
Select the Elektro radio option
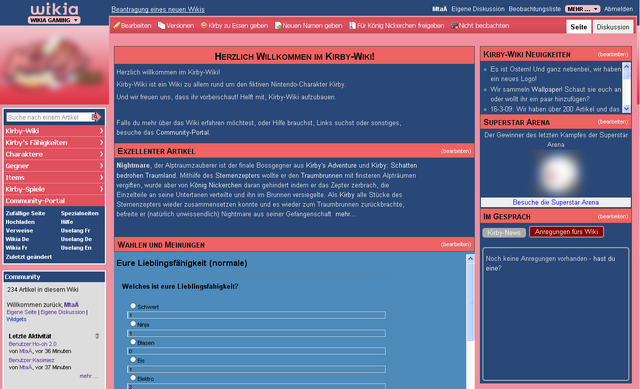coord(133,378)
